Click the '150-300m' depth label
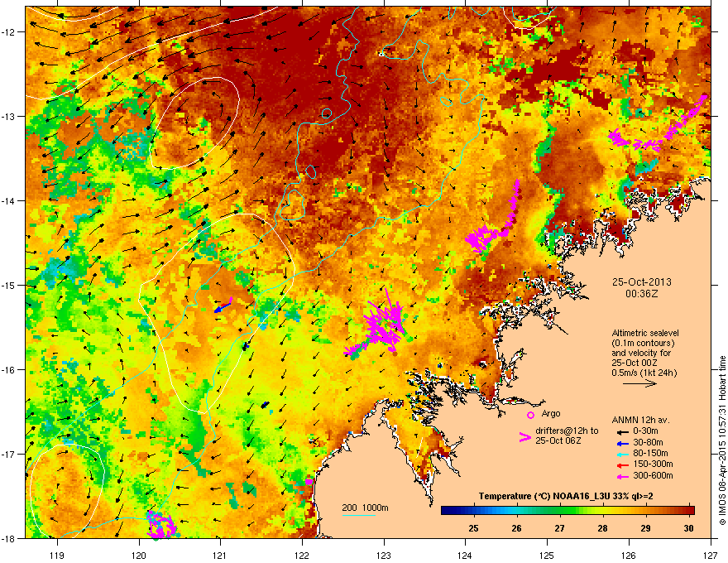Viewport: 728px width, 563px height. coord(653,464)
